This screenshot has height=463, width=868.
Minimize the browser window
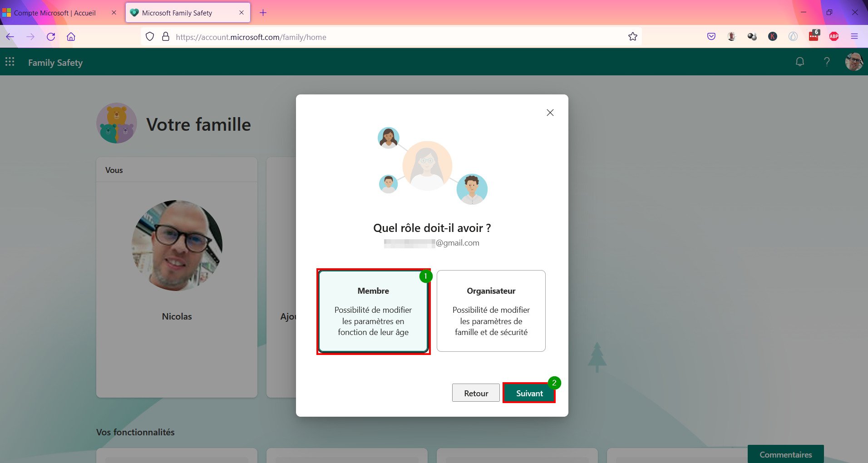pyautogui.click(x=804, y=12)
